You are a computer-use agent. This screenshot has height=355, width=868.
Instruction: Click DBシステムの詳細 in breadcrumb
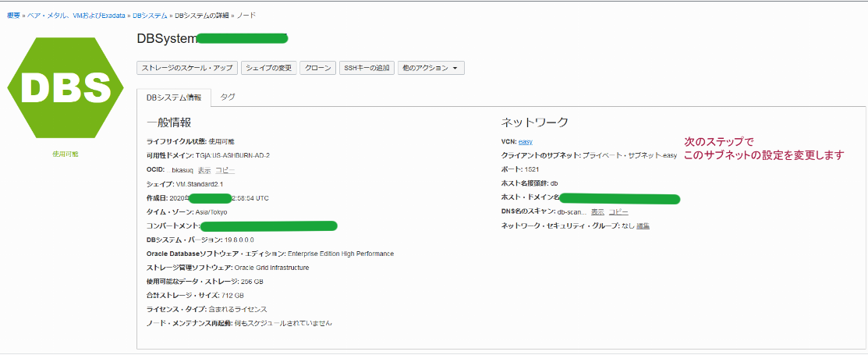[x=201, y=16]
